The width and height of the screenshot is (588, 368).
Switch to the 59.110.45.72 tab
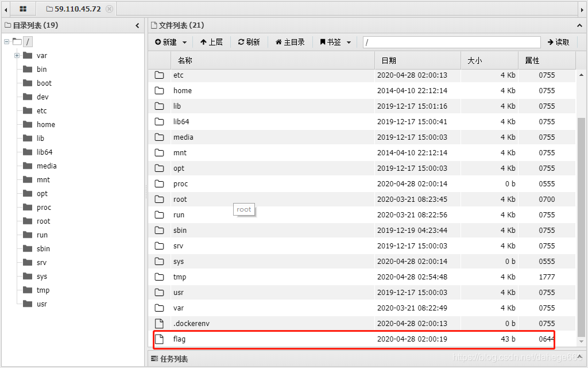[x=78, y=9]
